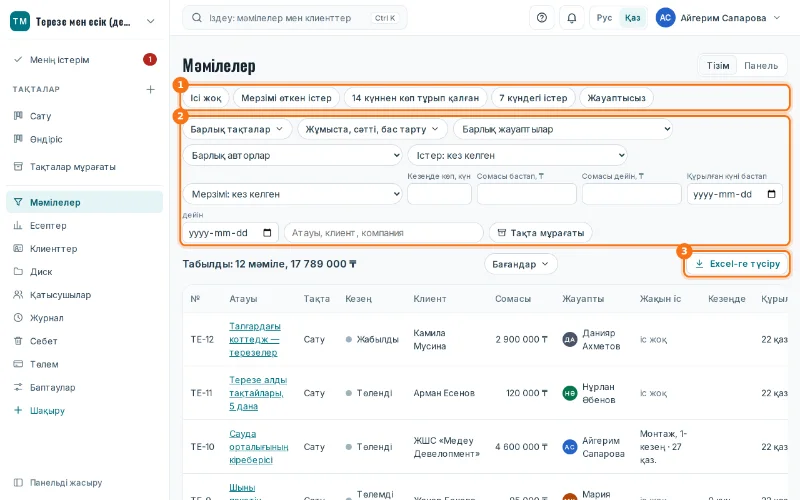This screenshot has height=500, width=800.
Task: Open notifications bell icon
Action: (x=571, y=18)
